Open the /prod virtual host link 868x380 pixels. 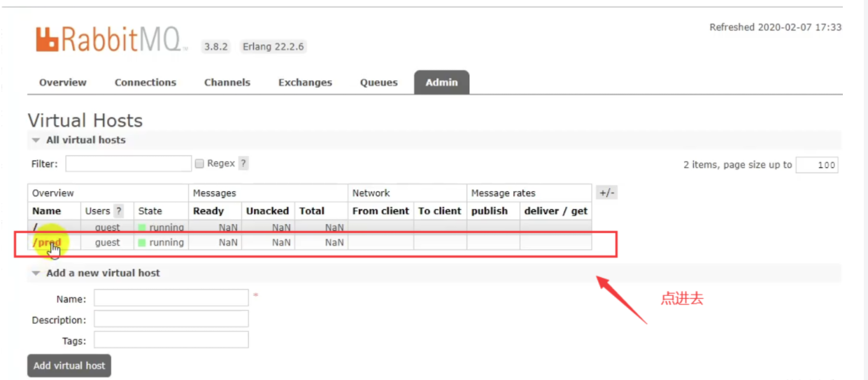[47, 243]
